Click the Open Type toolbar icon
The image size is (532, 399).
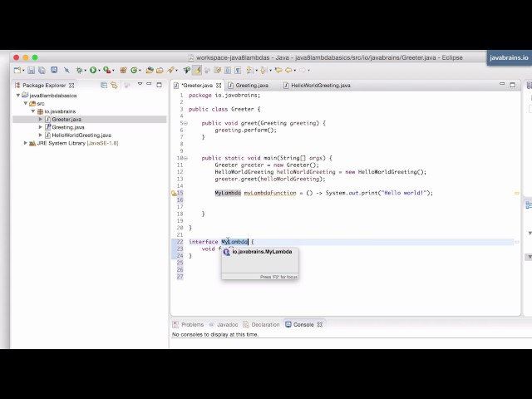pyautogui.click(x=150, y=70)
